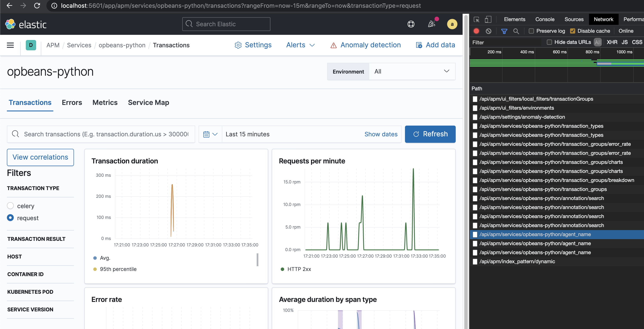Open DevTools Console tab
Screen dimensions: 644x329
click(545, 19)
